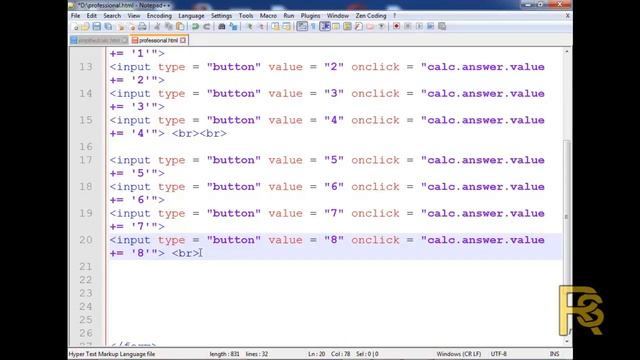Toggle synchronize horizontal scrolling icon
This screenshot has height=360, width=640.
[x=287, y=27]
